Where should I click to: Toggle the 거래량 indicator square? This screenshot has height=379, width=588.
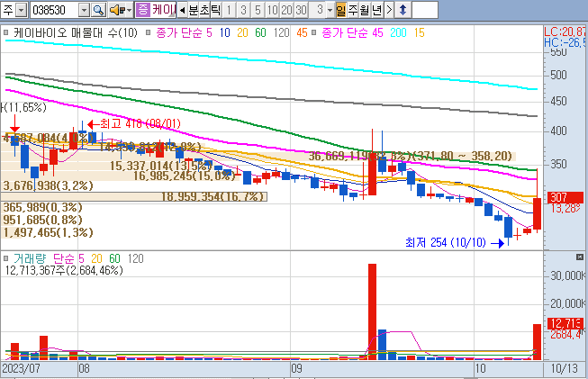point(6,258)
